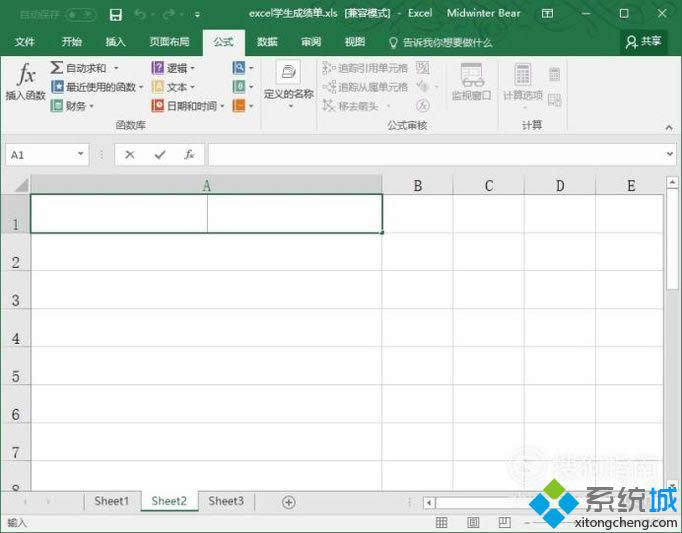Screen dimensions: 682x533
Task: Cancel the entry with the X button
Action: (130, 154)
